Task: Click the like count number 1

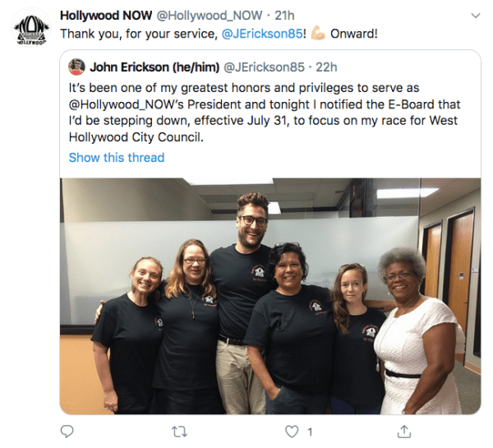Action: (310, 432)
